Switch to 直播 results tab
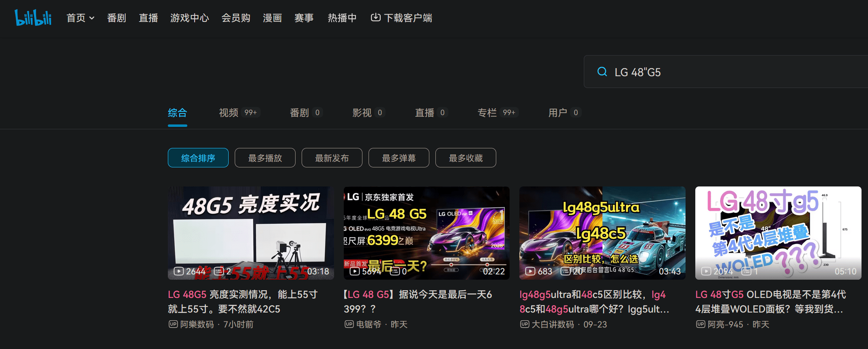This screenshot has width=868, height=349. [x=431, y=113]
